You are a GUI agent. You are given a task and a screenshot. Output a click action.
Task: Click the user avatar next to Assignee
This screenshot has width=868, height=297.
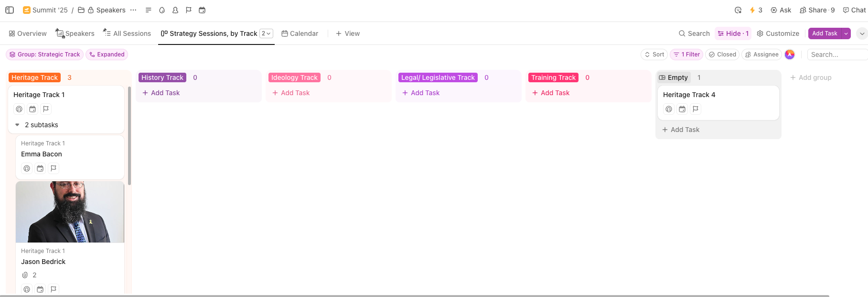tap(790, 55)
